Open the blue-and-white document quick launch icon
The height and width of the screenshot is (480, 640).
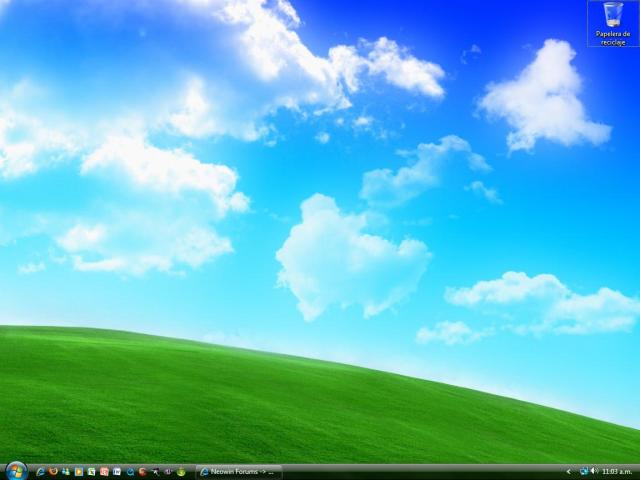tap(117, 472)
